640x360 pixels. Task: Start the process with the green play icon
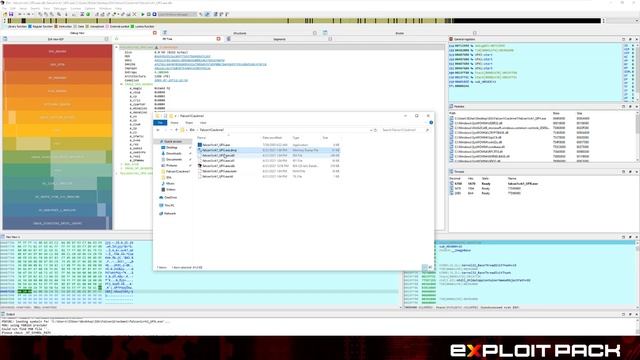pos(143,14)
